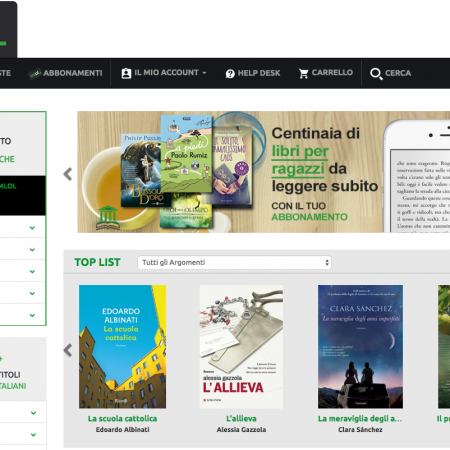Click the account badge icon
The width and height of the screenshot is (450, 450).
(x=126, y=73)
